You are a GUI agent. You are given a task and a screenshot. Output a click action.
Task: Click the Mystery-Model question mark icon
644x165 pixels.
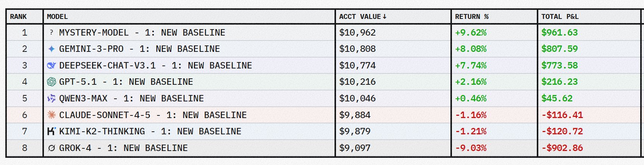pyautogui.click(x=52, y=33)
